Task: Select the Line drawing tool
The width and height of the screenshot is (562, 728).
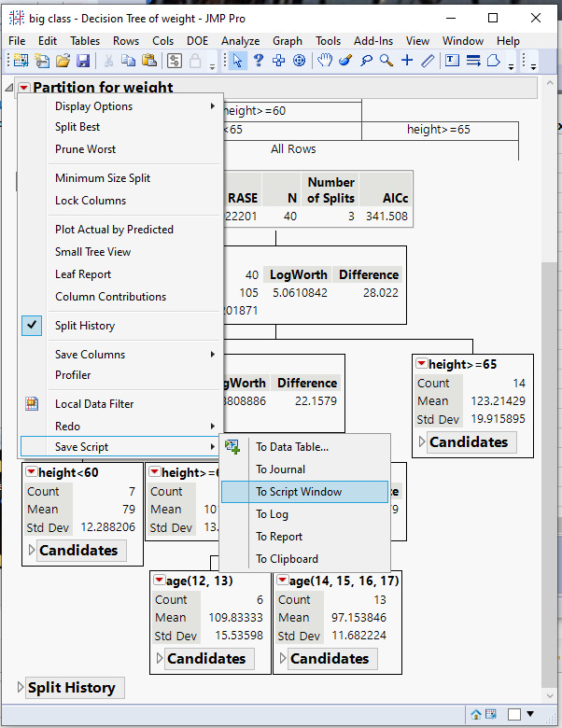Action: pos(473,61)
